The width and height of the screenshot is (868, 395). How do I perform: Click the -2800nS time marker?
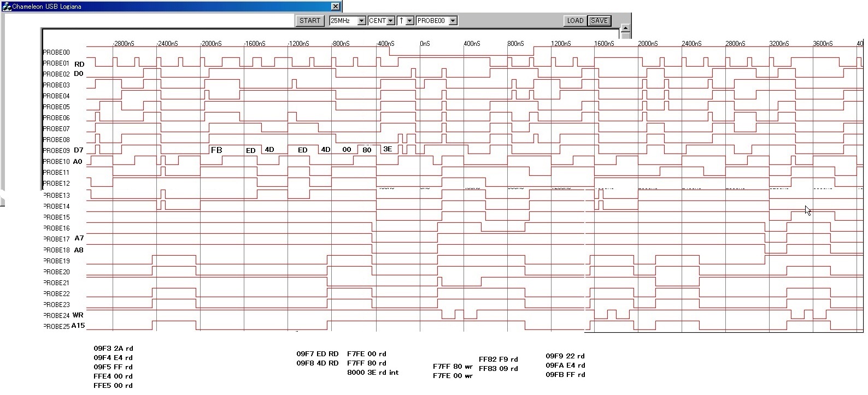[123, 44]
